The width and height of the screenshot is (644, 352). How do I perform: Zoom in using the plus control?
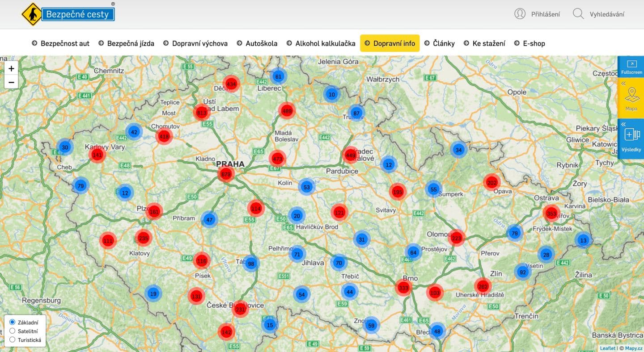click(11, 68)
